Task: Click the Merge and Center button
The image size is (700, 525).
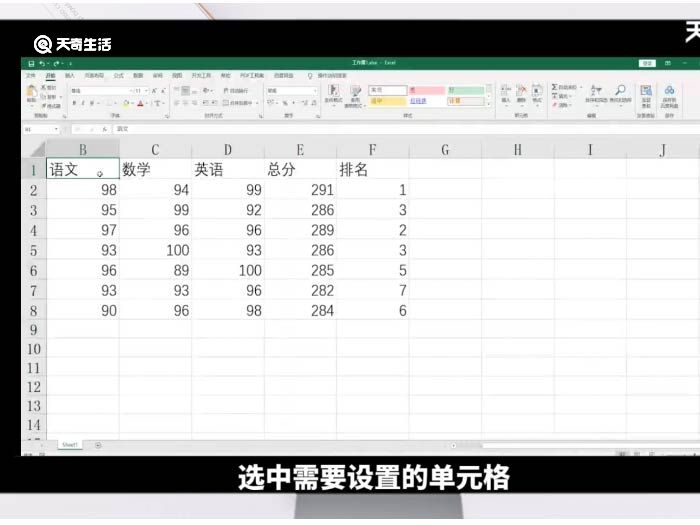Action: [239, 103]
